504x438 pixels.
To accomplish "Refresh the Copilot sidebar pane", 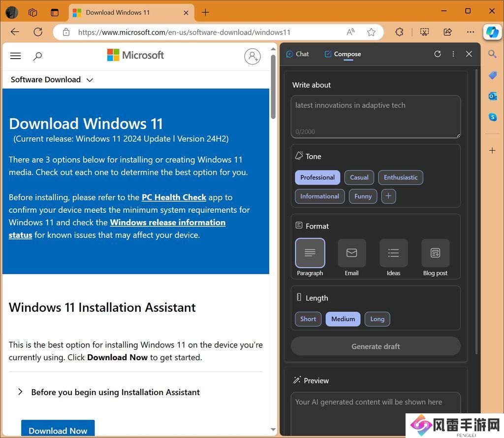I will pyautogui.click(x=438, y=54).
